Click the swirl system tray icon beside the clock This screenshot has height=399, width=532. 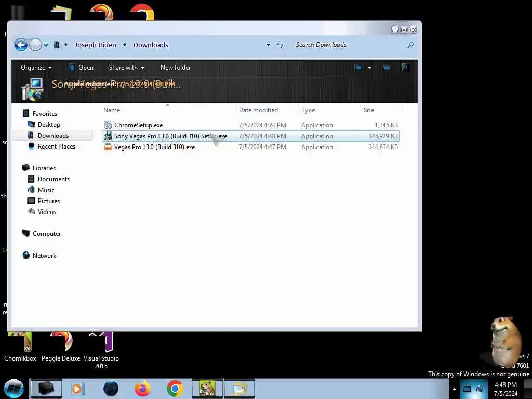tap(480, 389)
